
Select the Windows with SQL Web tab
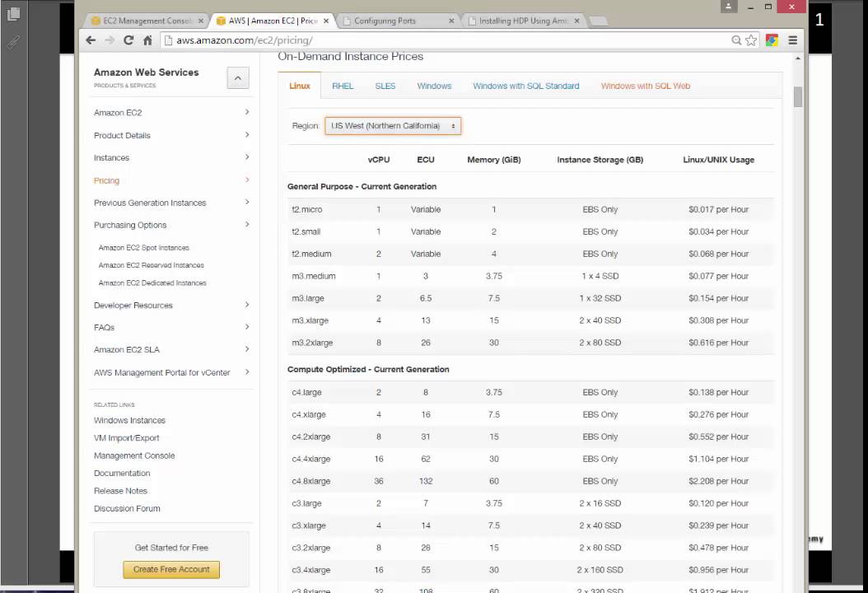(x=646, y=86)
